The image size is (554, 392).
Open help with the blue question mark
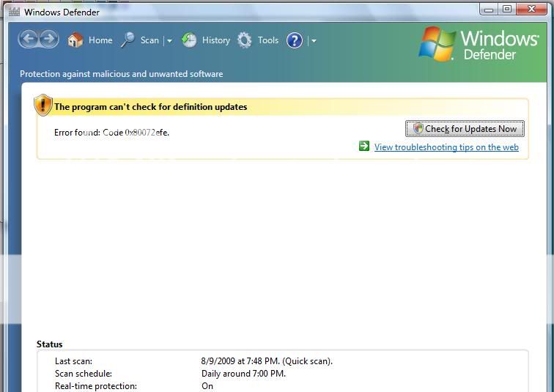click(x=295, y=40)
